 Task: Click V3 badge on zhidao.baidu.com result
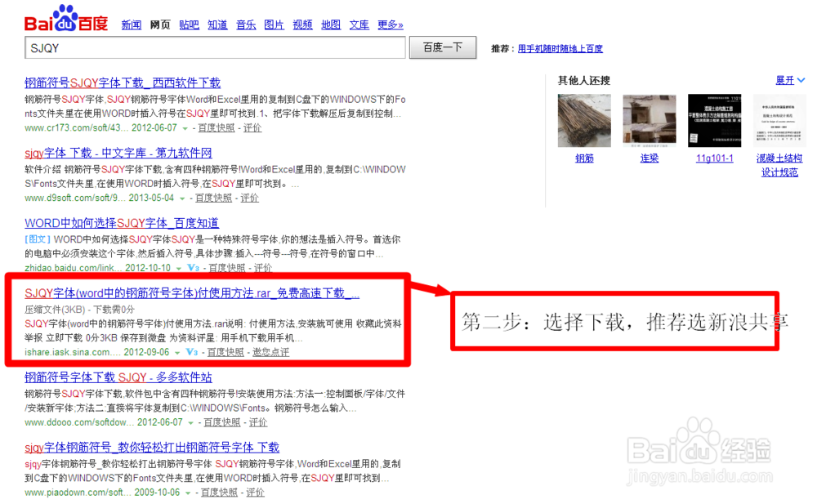[x=194, y=267]
